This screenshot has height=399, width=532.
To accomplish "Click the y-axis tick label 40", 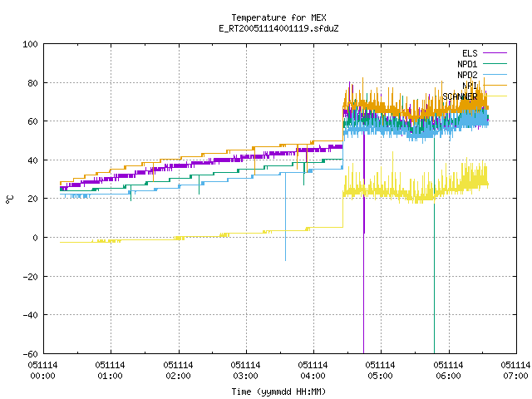I will pos(32,160).
